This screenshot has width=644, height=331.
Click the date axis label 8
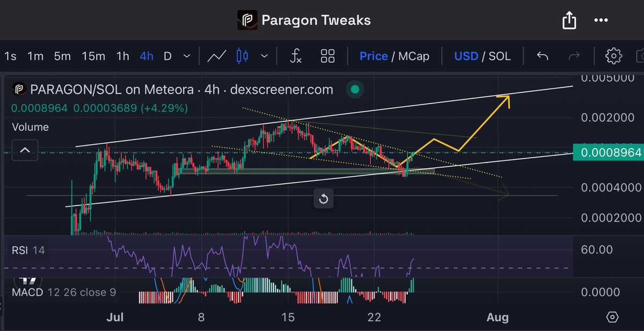pyautogui.click(x=201, y=318)
